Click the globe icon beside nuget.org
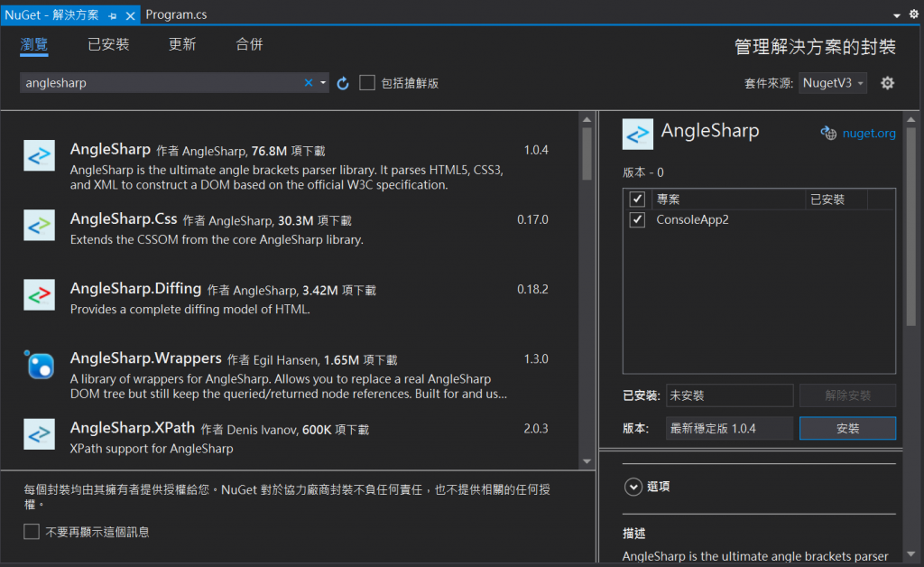Image resolution: width=924 pixels, height=567 pixels. click(x=828, y=134)
